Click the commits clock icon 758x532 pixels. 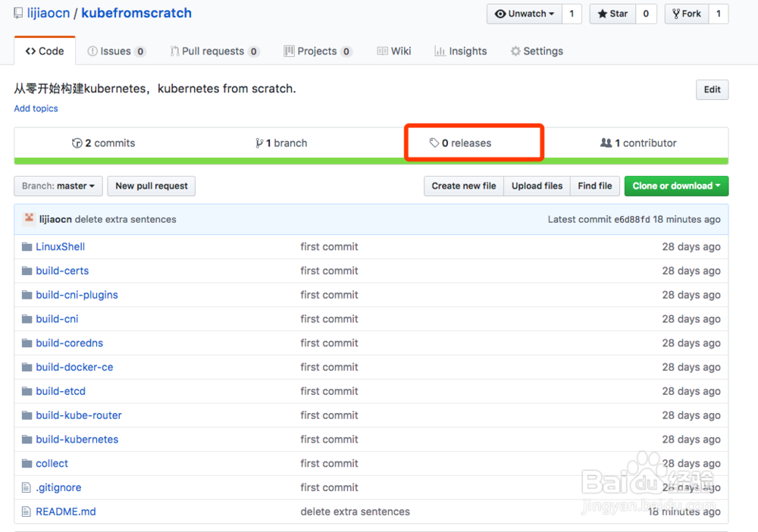coord(77,142)
